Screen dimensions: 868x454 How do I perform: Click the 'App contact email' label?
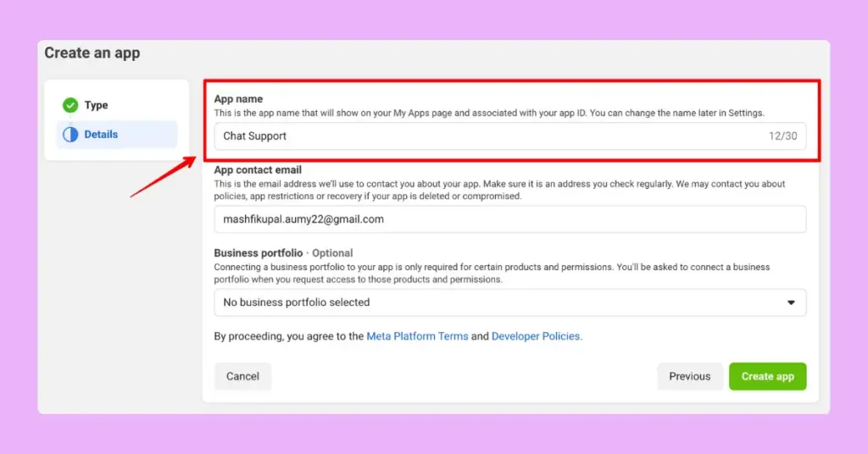click(258, 169)
